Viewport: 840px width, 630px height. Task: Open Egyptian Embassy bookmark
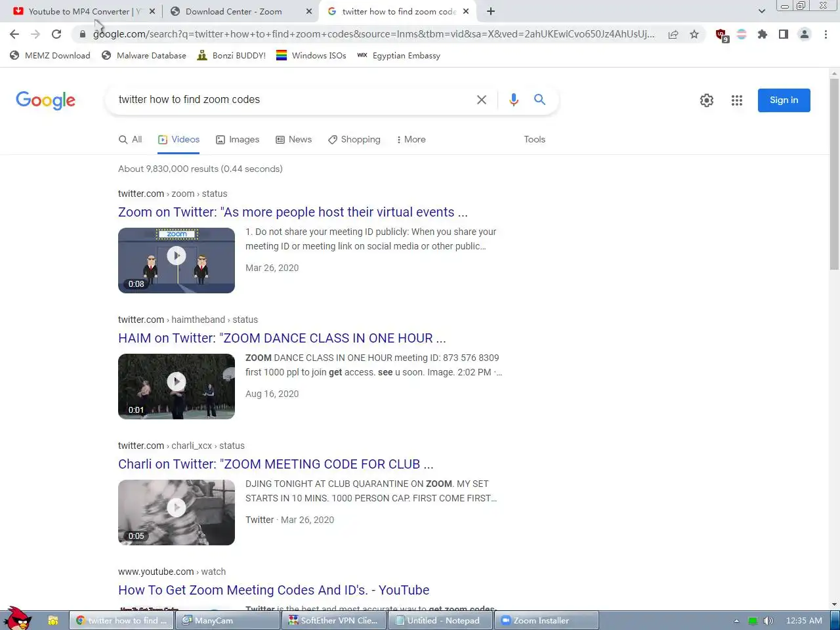(398, 56)
